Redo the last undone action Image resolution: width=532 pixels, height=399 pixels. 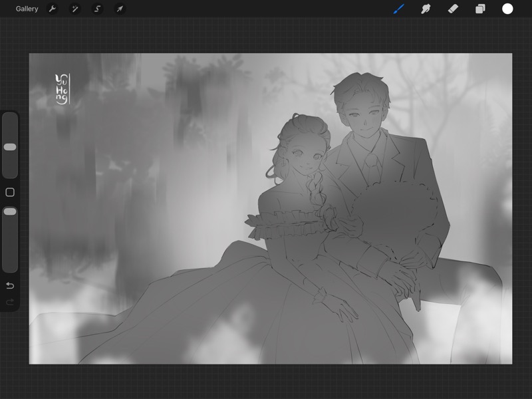click(x=10, y=302)
